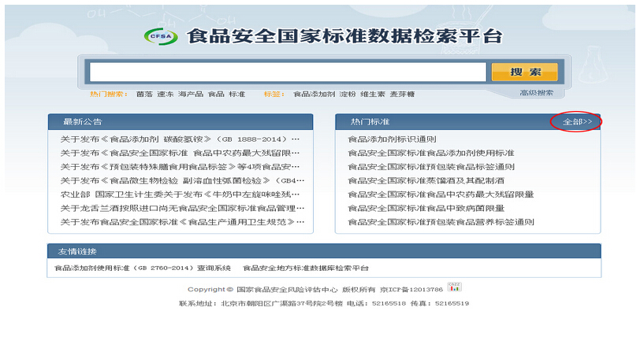Open friend link GB 2760-2014 查询系统
The width and height of the screenshot is (644, 337).
pos(143,268)
